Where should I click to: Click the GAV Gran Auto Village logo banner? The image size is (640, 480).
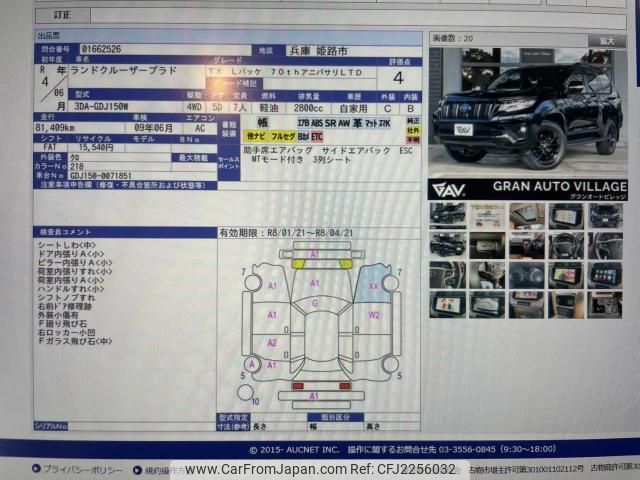[x=528, y=187]
